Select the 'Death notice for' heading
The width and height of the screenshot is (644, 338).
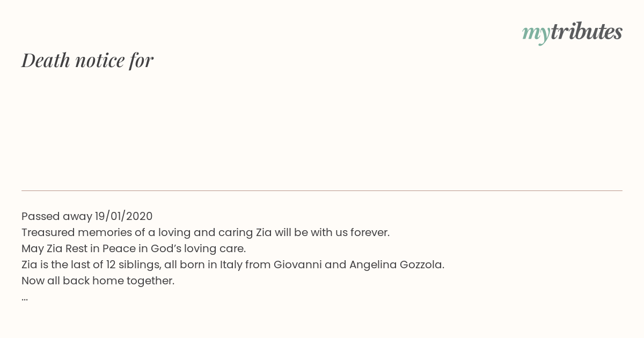click(x=87, y=60)
